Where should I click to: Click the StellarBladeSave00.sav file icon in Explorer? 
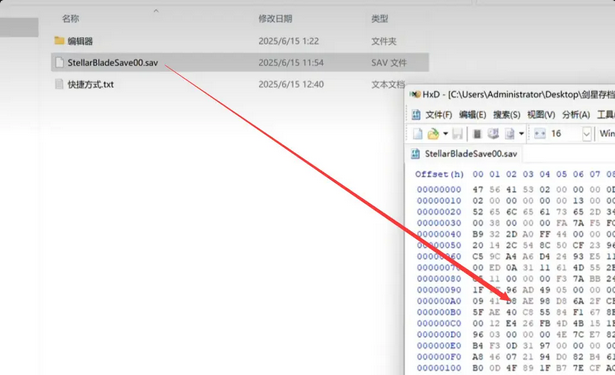tap(59, 62)
